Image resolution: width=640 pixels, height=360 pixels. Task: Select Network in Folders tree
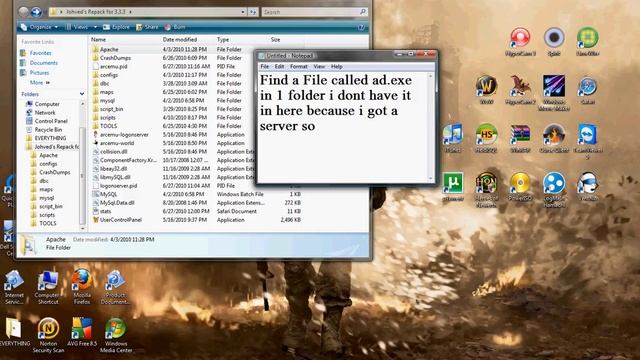point(40,113)
